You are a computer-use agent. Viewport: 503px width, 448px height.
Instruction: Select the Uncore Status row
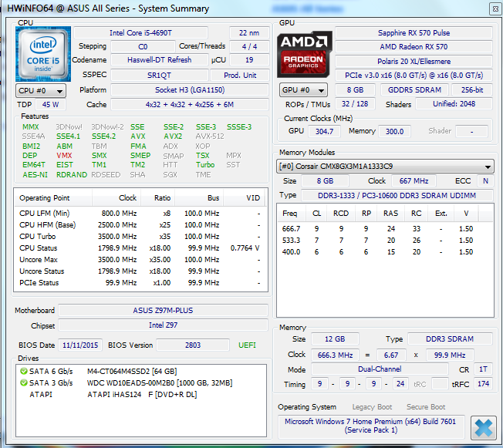(140, 271)
